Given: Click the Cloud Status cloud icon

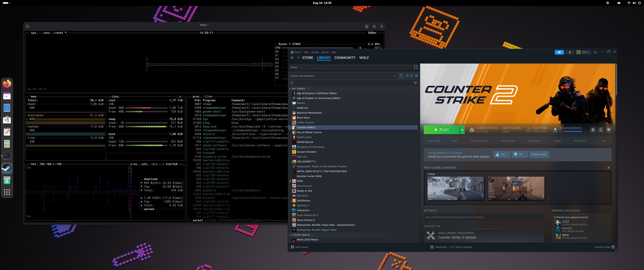Looking at the screenshot, I should tap(472, 130).
